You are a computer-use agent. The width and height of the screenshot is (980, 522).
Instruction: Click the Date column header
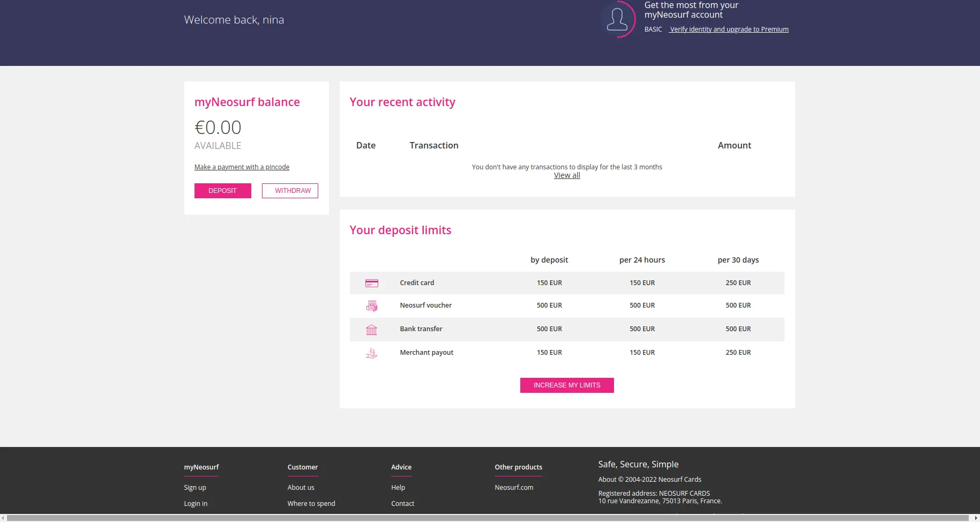tap(366, 145)
